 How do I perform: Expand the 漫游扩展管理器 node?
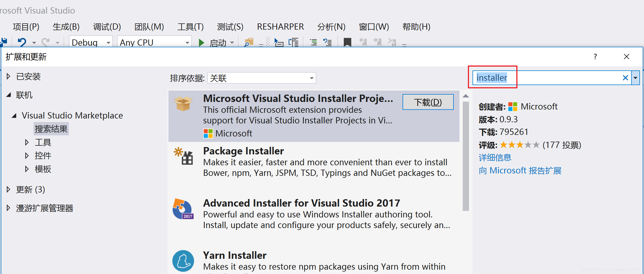coord(8,208)
